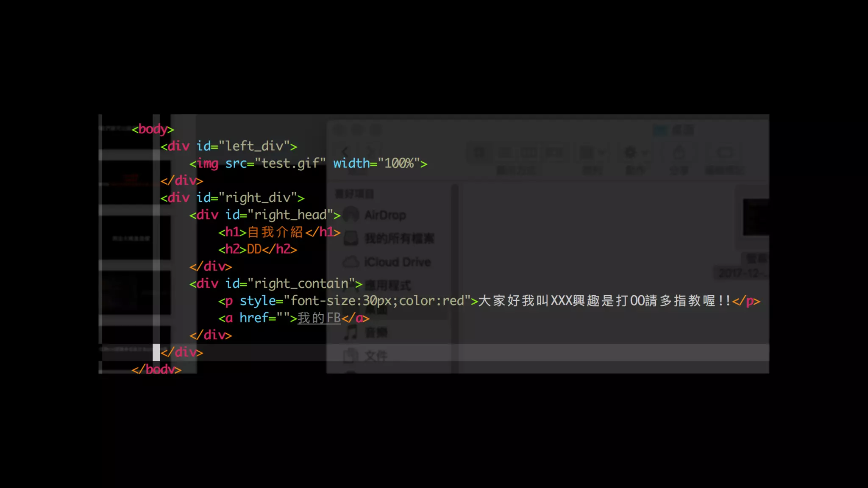Screen dimensions: 868x488
Task: Open the gear action dropdown menu
Action: pyautogui.click(x=635, y=152)
